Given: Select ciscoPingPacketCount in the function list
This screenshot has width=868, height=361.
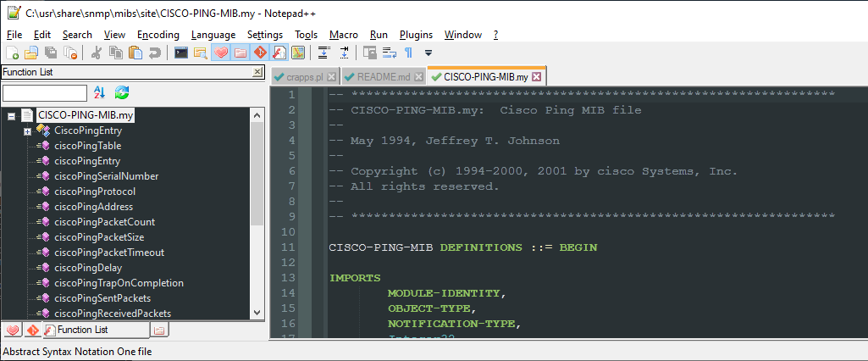Looking at the screenshot, I should (105, 222).
